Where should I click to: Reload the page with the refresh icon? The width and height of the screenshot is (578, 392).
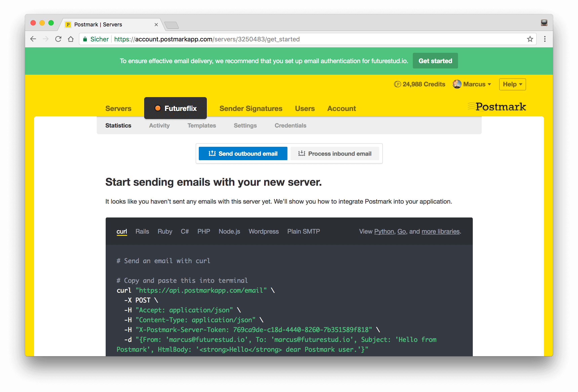point(58,39)
